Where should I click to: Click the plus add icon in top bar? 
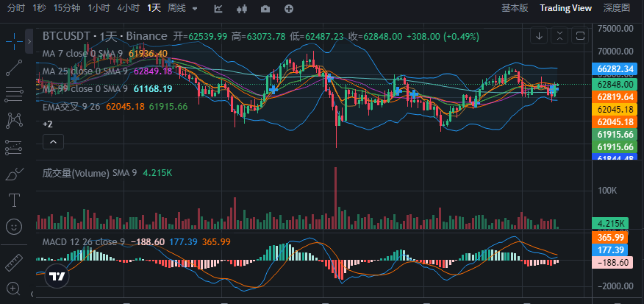pyautogui.click(x=289, y=9)
